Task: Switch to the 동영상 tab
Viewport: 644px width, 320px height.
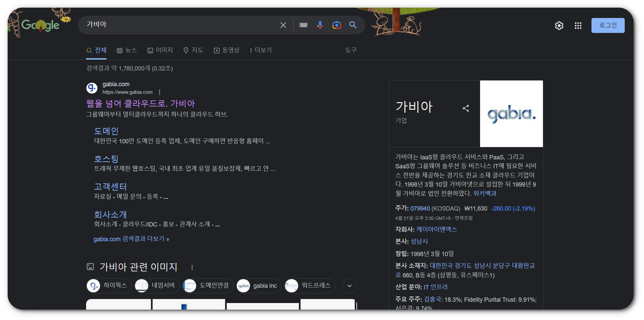Action: [227, 50]
